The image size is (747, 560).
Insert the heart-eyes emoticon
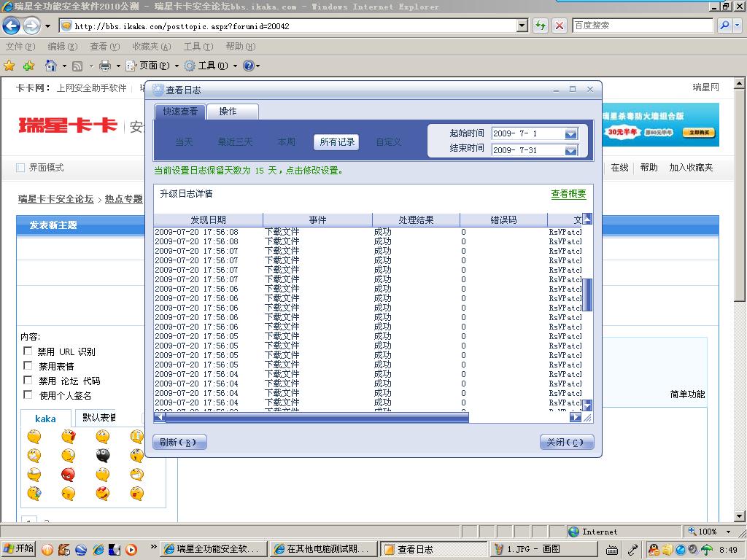coord(102,494)
